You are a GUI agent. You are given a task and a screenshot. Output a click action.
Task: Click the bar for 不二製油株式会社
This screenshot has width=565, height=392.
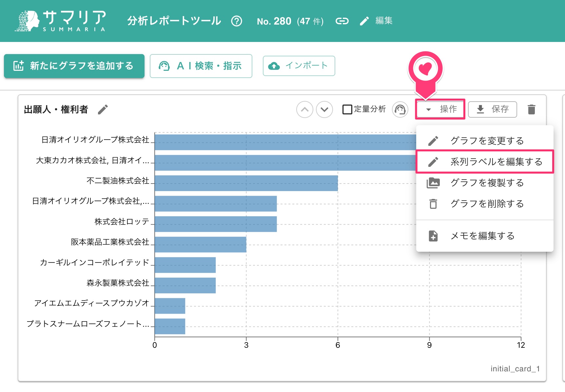[246, 183]
